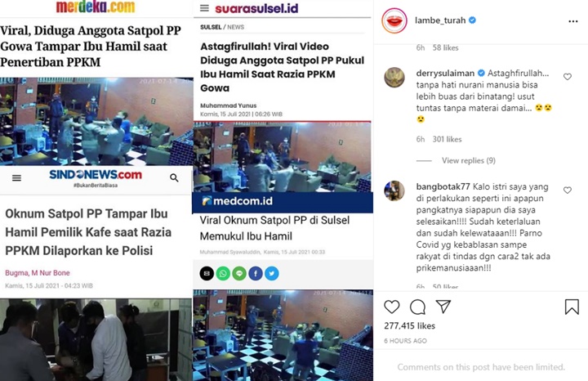Visit bangbotak77's profile via username

click(443, 186)
